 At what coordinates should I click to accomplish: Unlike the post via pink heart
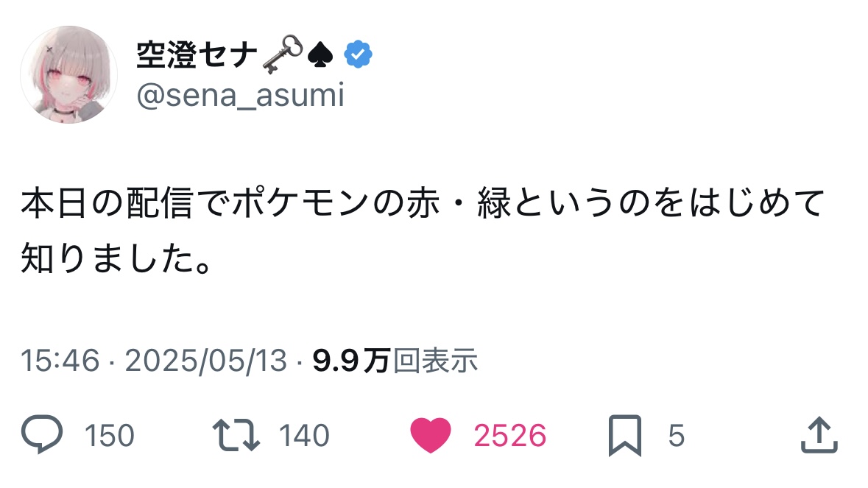431,436
